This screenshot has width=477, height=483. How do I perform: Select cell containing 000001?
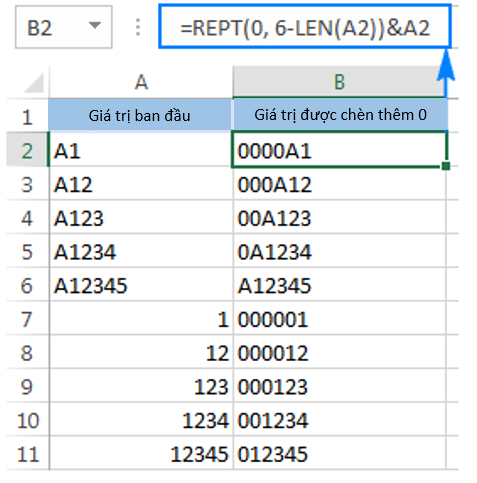pos(339,318)
